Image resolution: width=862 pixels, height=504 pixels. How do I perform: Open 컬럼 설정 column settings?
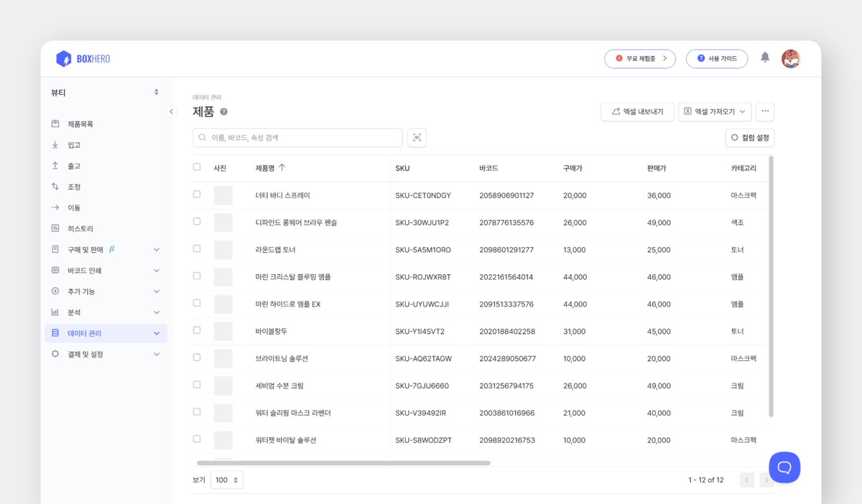[x=750, y=137]
